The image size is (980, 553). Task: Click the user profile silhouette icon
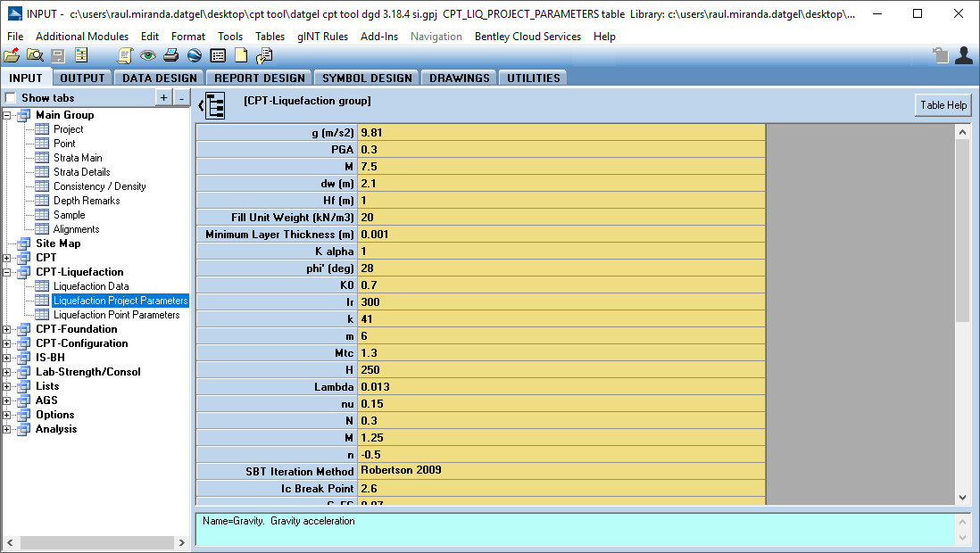click(963, 55)
